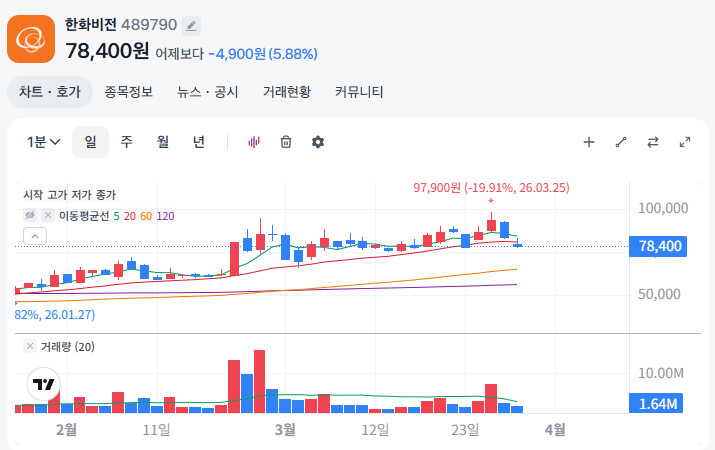Select the 월 monthly period

point(163,142)
